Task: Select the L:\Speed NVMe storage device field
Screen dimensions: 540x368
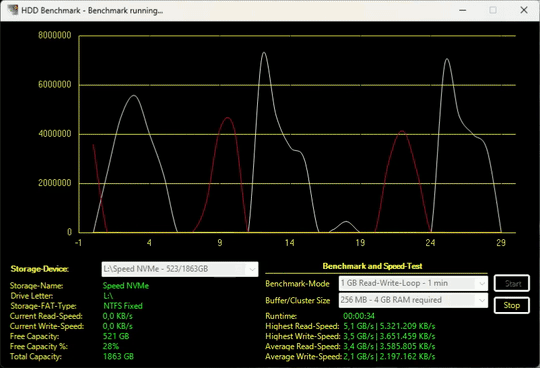Action: (x=180, y=269)
